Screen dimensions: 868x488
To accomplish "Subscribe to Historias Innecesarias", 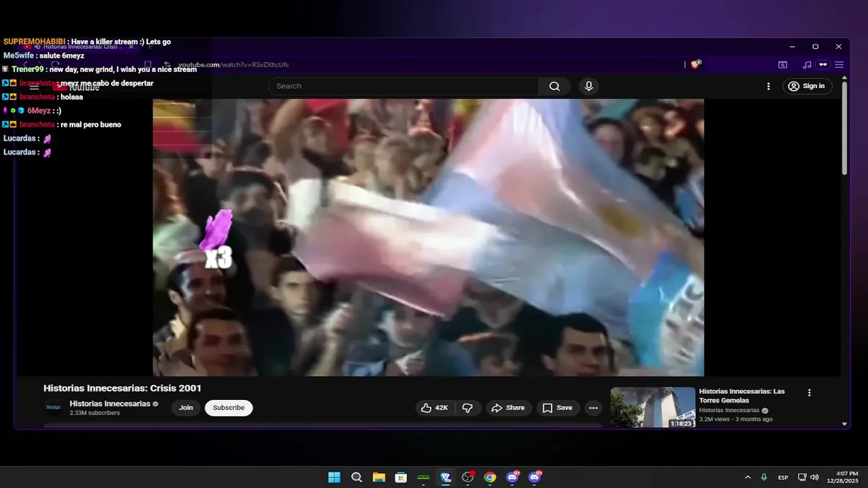I will 229,408.
